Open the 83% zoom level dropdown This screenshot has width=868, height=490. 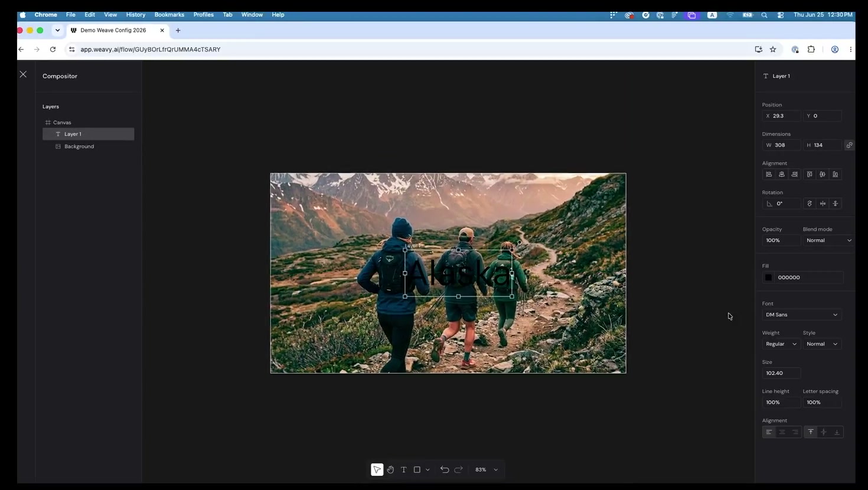[487, 469]
